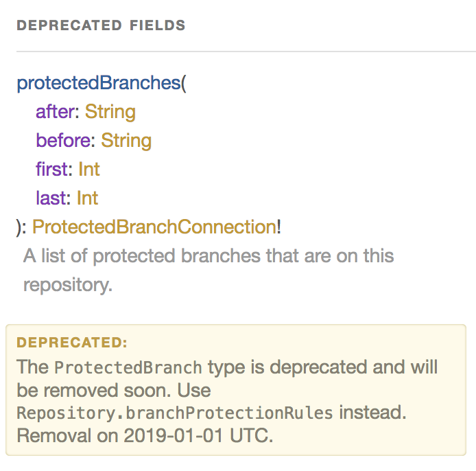Screen dimensions: 476x471
Task: Select the "after" argument name
Action: [x=56, y=112]
